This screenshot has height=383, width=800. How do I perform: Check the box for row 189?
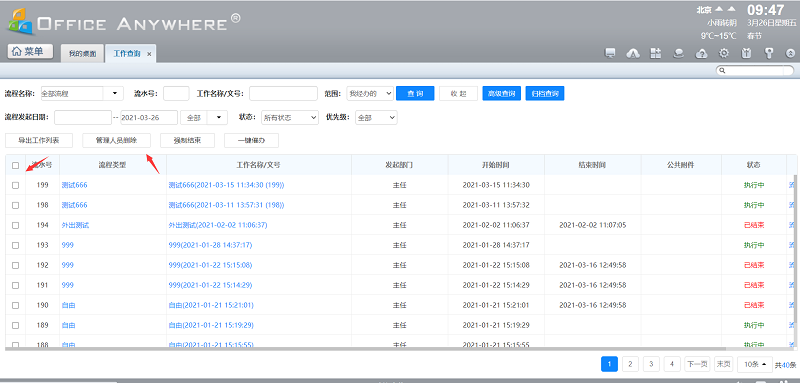tap(15, 325)
